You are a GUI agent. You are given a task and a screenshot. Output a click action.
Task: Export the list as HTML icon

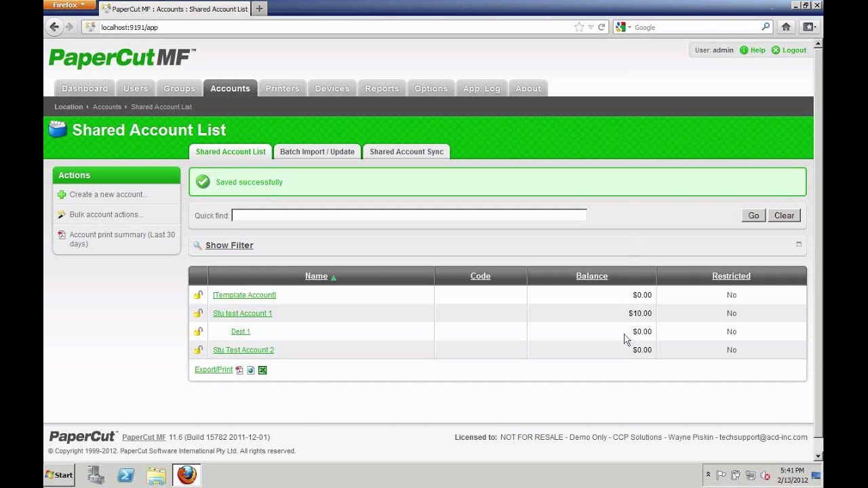pyautogui.click(x=251, y=370)
